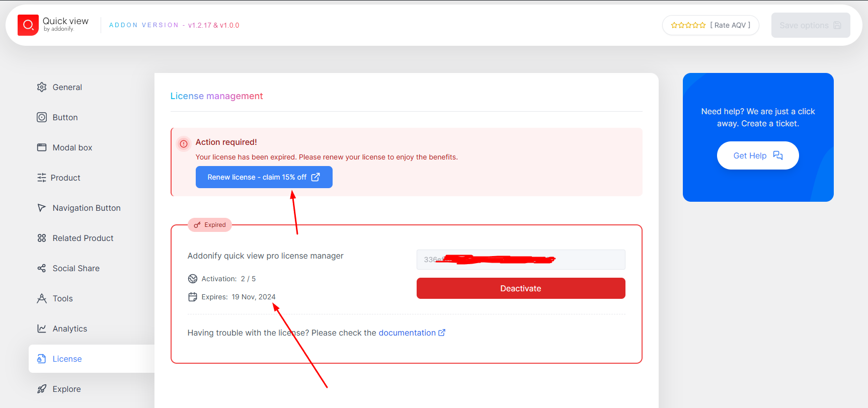Open the Tools menu item
Screen dimensions: 868x408
coord(62,298)
